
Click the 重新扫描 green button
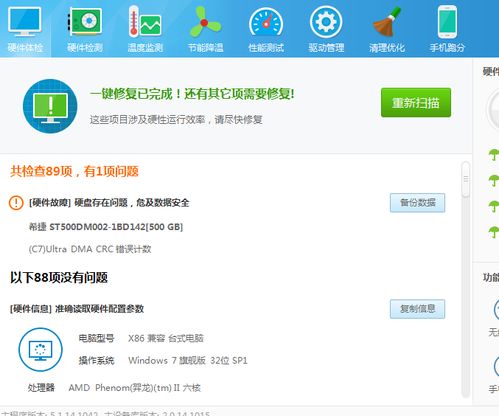(x=416, y=103)
